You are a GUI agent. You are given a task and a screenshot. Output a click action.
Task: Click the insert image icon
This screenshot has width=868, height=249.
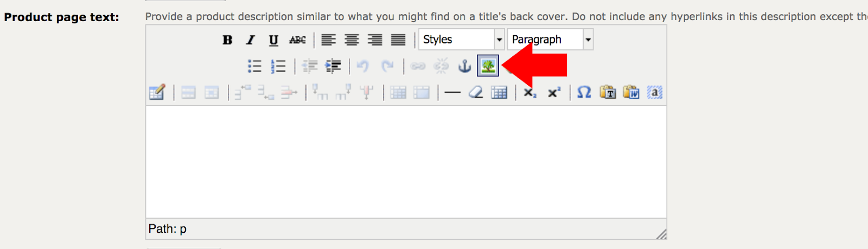click(488, 66)
